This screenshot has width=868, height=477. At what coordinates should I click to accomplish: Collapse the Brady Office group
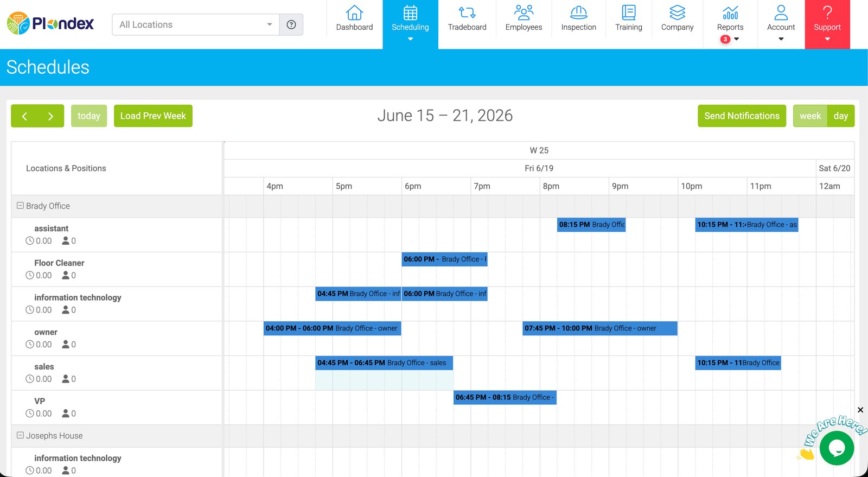point(20,206)
